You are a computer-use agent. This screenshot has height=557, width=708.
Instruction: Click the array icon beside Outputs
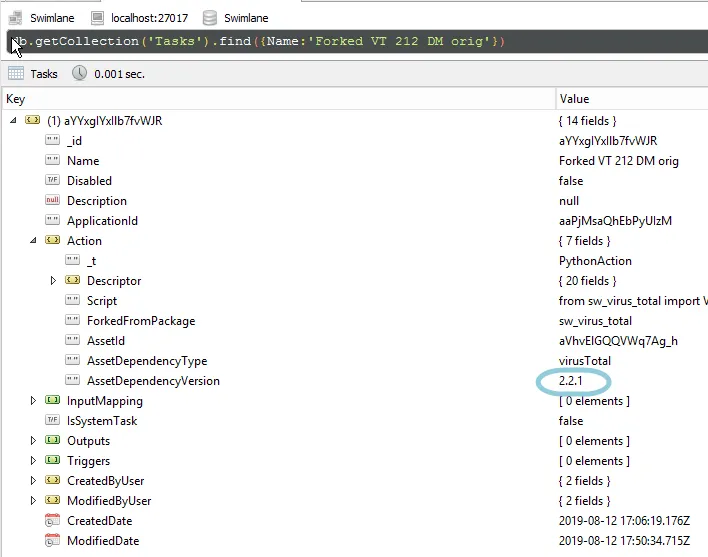pos(52,440)
